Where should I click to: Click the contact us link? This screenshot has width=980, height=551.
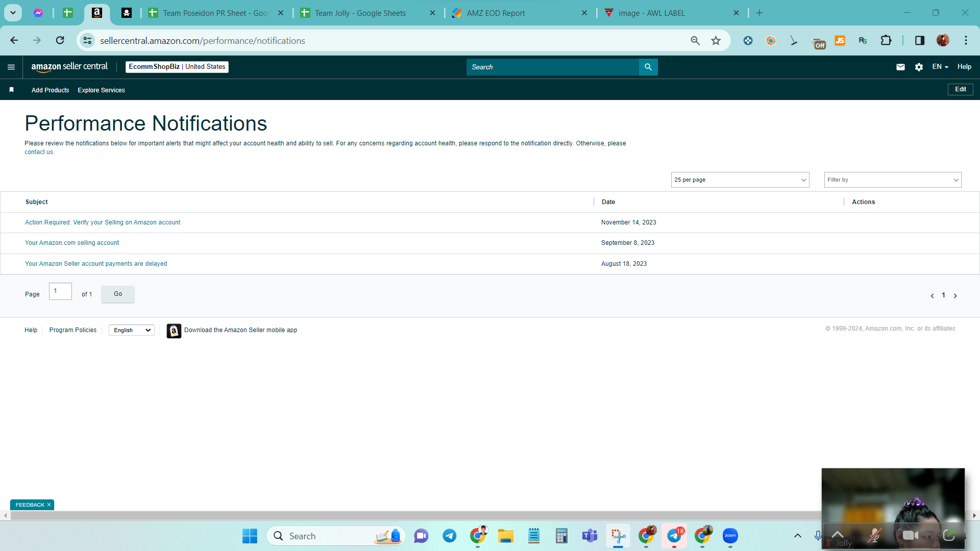(39, 152)
